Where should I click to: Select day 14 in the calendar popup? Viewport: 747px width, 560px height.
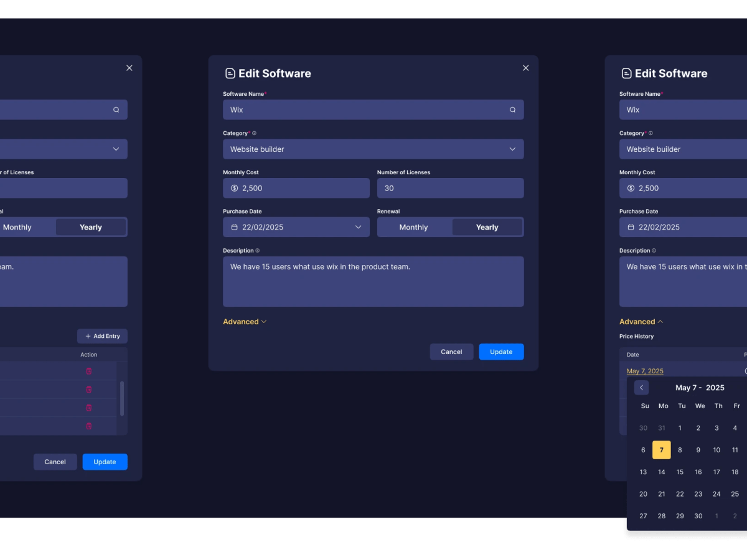662,472
